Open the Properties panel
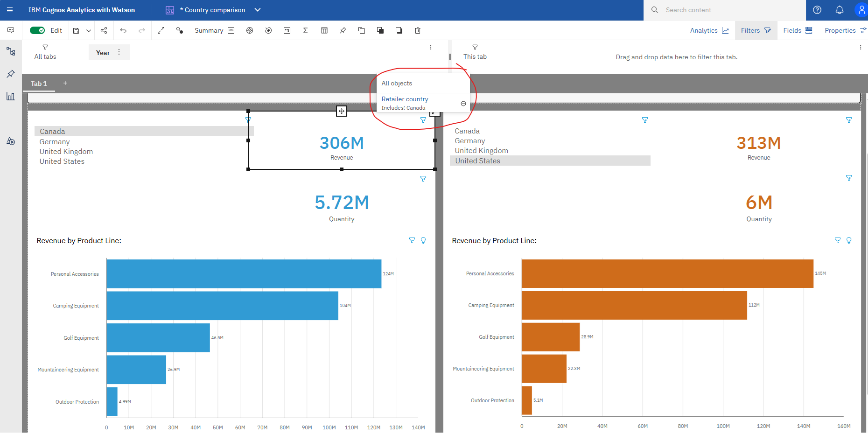Screen dimensions: 868x441 pyautogui.click(x=846, y=30)
